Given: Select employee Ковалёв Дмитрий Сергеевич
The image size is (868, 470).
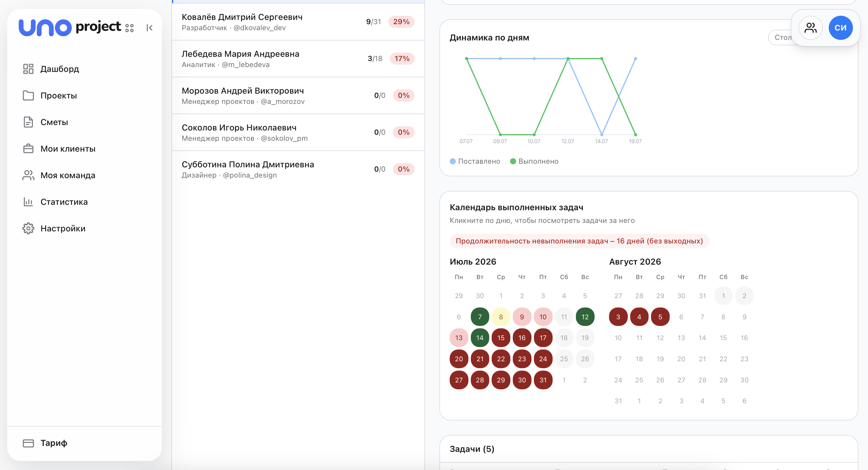Looking at the screenshot, I should [298, 22].
